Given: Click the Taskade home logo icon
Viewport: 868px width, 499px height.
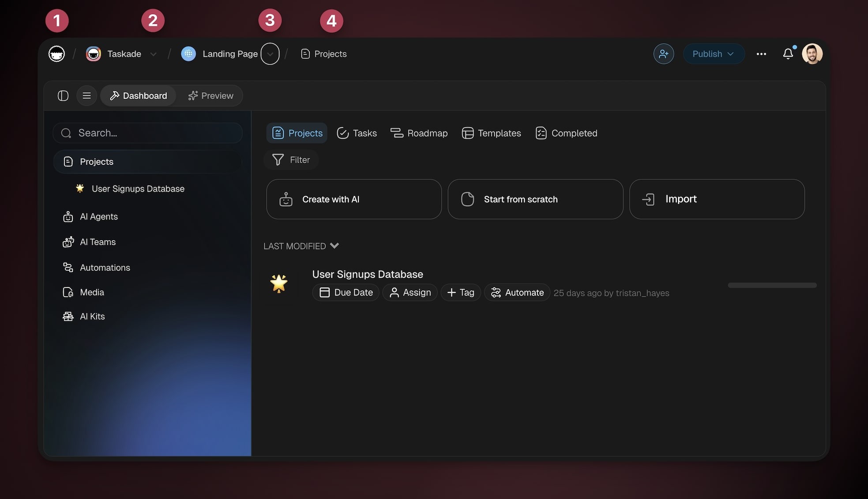Looking at the screenshot, I should 56,54.
